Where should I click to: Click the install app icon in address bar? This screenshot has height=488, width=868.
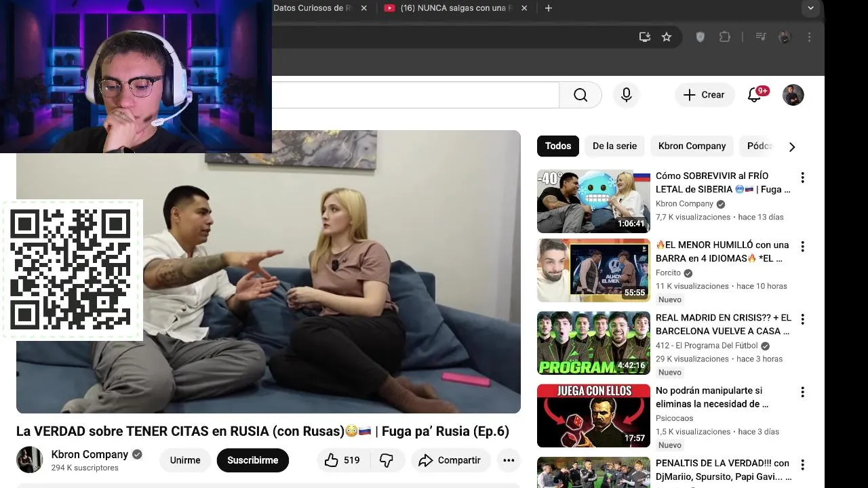pyautogui.click(x=645, y=37)
